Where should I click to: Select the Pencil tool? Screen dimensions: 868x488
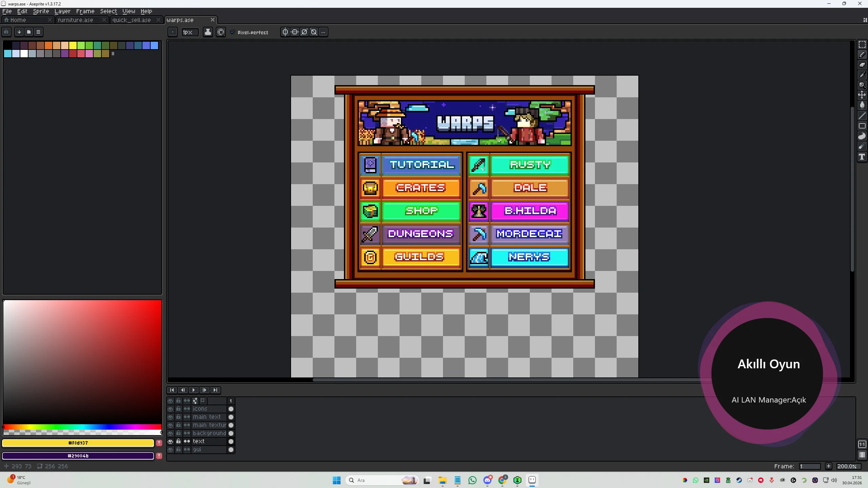pos(862,55)
